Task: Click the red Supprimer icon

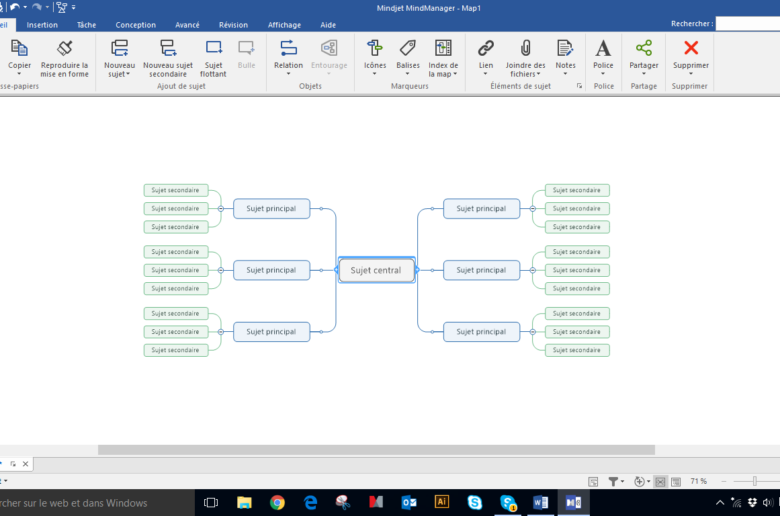Action: coord(690,48)
